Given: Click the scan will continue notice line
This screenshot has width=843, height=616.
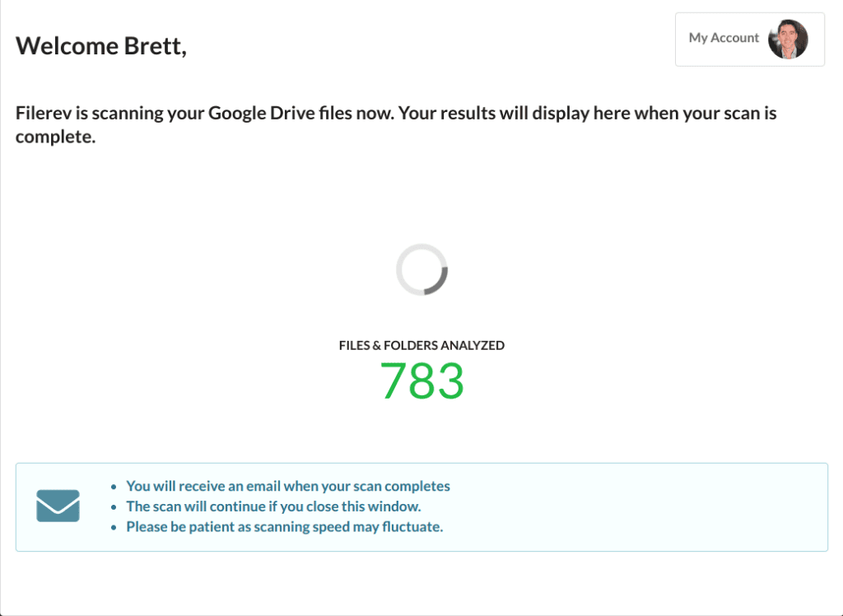Looking at the screenshot, I should point(273,506).
